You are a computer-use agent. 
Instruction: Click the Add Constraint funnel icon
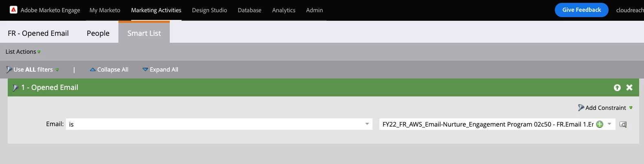coord(581,108)
